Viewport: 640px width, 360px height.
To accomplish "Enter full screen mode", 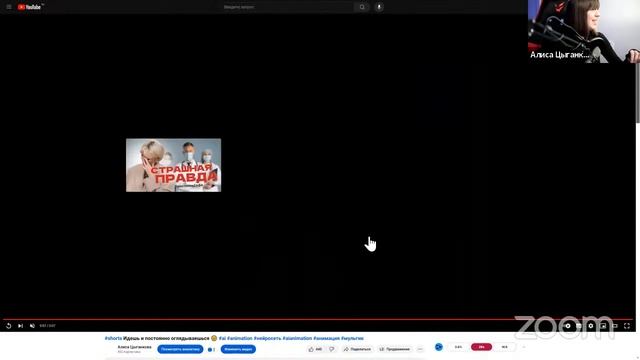I will click(627, 326).
